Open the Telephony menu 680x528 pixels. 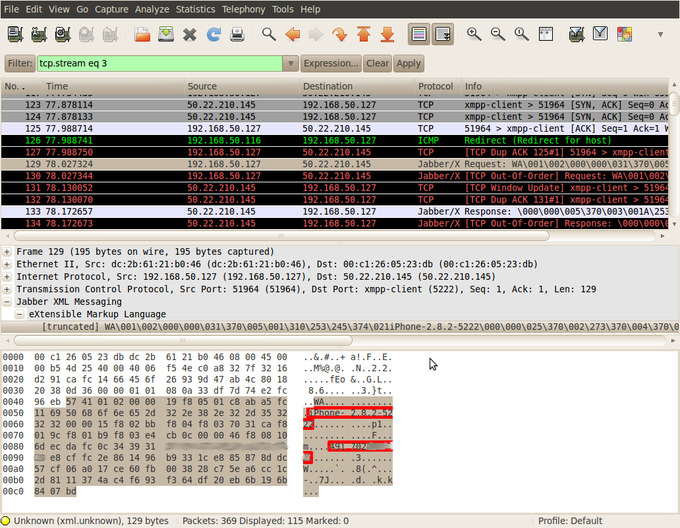(x=244, y=9)
